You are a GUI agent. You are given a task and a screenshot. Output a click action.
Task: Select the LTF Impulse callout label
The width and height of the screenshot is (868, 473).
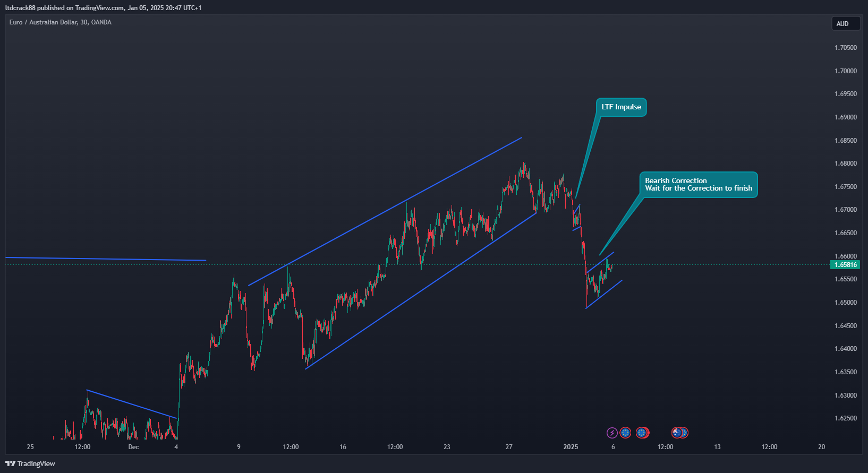tap(621, 107)
